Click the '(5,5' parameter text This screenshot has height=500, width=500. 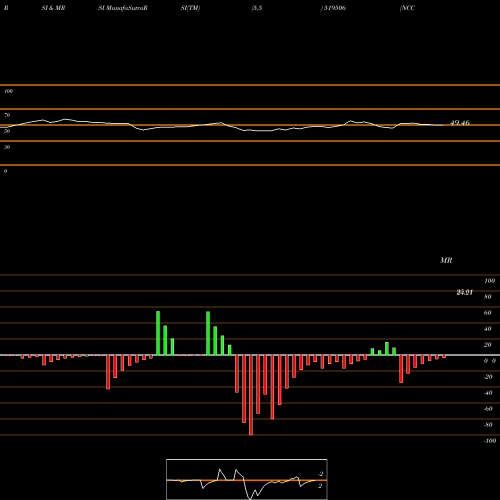[257, 8]
